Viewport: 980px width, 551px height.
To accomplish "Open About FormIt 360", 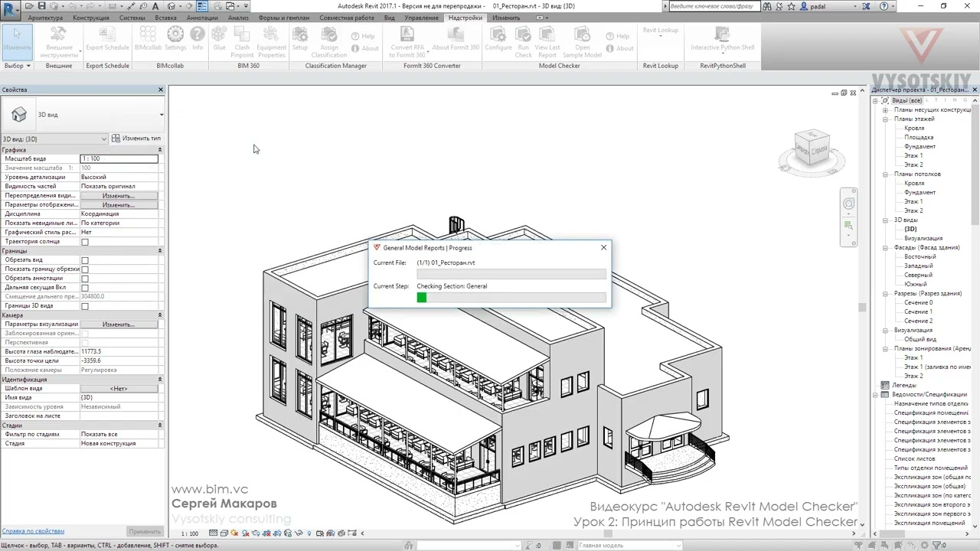I will click(456, 40).
